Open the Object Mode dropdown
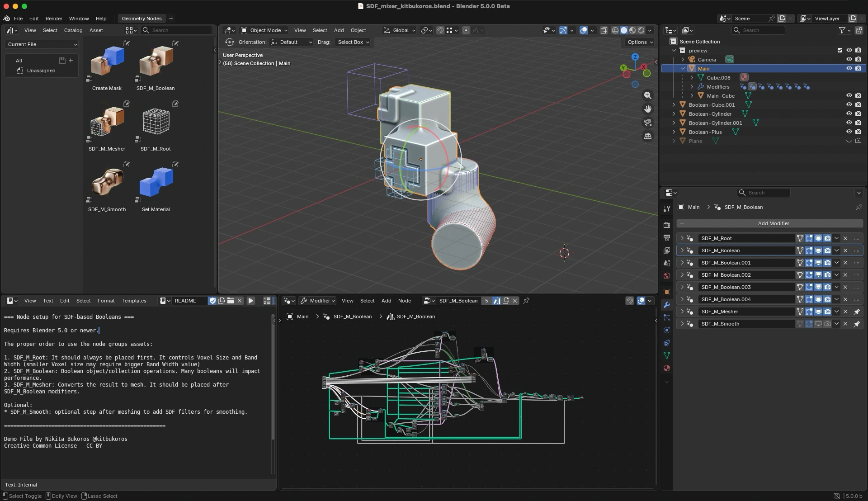 point(264,30)
